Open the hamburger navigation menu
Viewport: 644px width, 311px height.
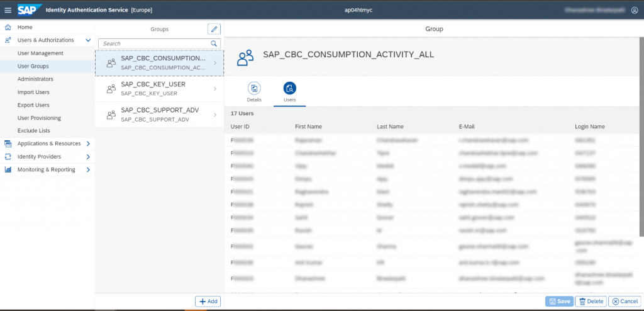8,10
